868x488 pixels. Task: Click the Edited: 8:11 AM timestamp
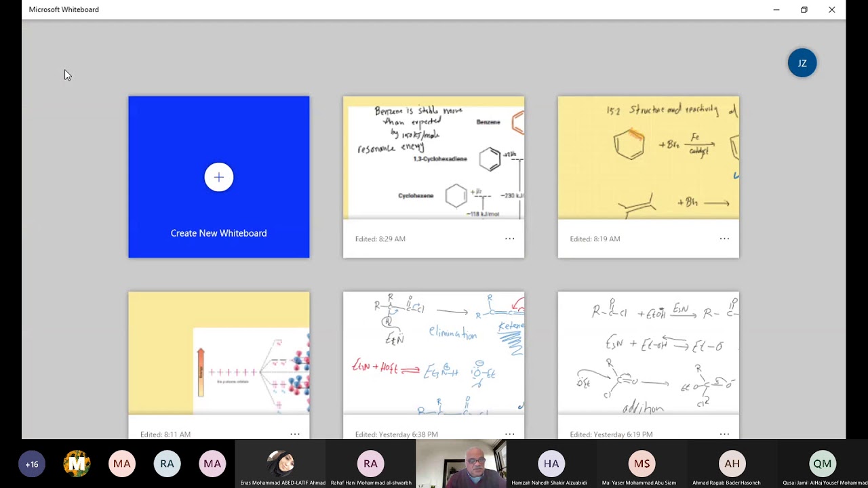tap(165, 434)
